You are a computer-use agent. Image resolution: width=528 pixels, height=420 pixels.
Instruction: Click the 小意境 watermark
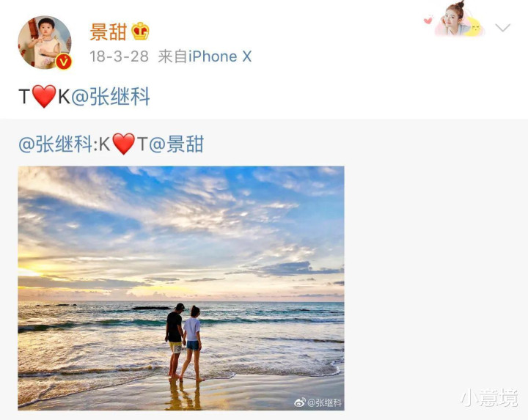coord(489,398)
